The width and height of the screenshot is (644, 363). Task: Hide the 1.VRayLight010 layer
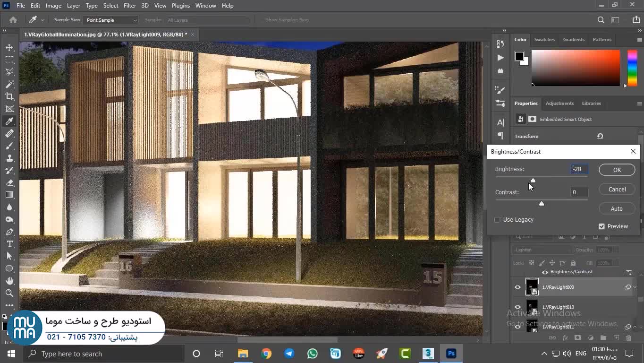coord(517,307)
